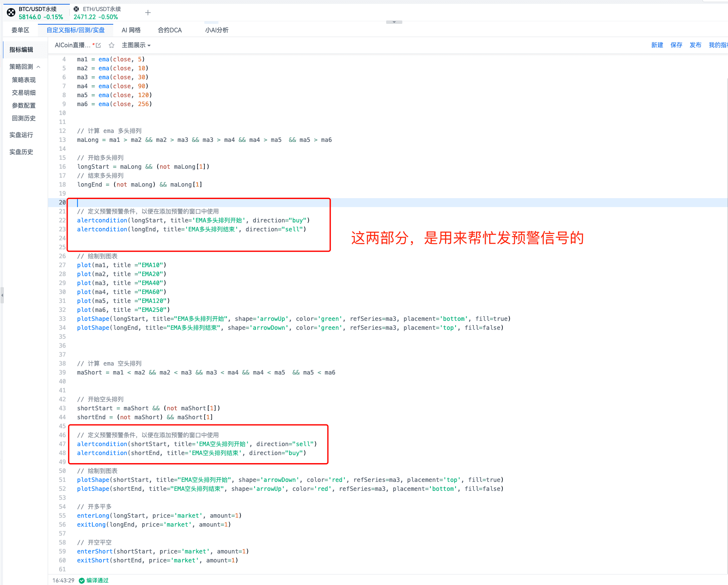Open the AI 网格 tab
The height and width of the screenshot is (585, 728).
pos(131,30)
